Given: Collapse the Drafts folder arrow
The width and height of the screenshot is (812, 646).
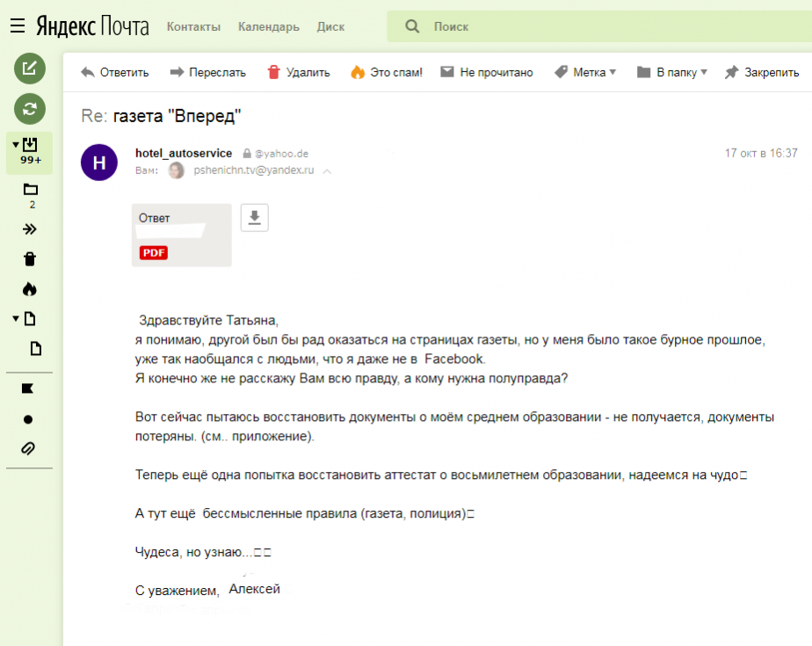Looking at the screenshot, I should [x=16, y=318].
